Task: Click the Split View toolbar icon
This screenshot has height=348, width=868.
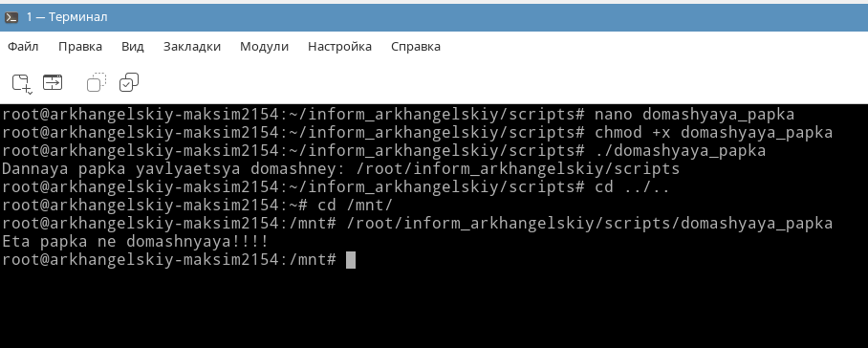Action: point(53,82)
